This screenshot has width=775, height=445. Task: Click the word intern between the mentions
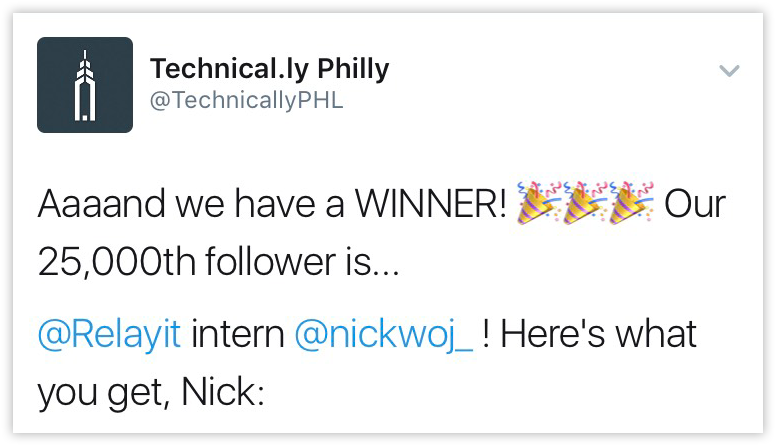238,334
